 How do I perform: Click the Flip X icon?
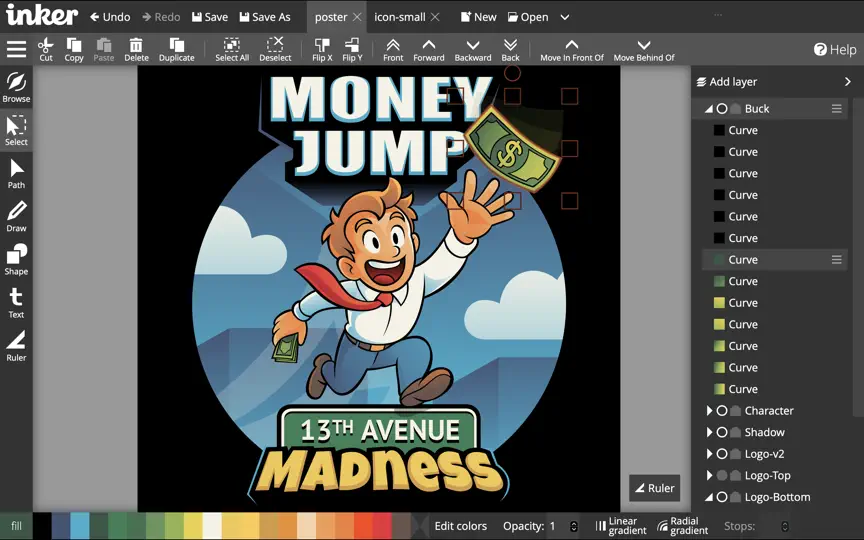tap(322, 50)
